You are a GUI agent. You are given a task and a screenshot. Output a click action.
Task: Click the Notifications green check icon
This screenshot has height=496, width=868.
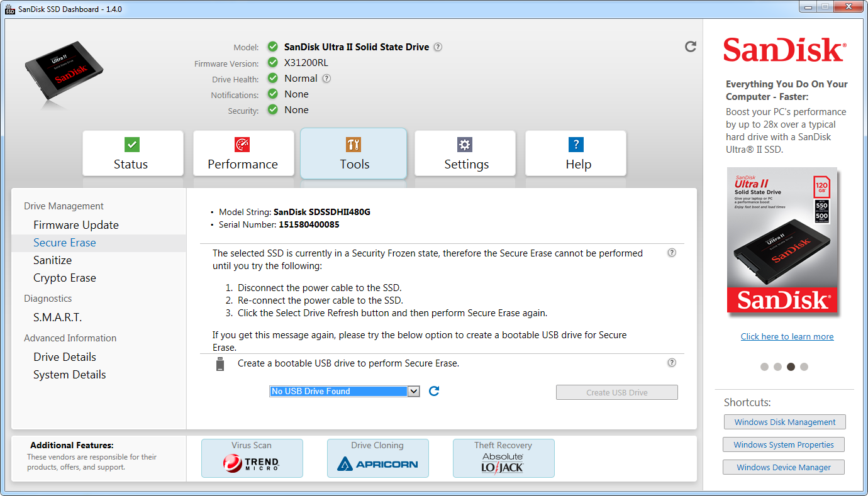point(272,94)
